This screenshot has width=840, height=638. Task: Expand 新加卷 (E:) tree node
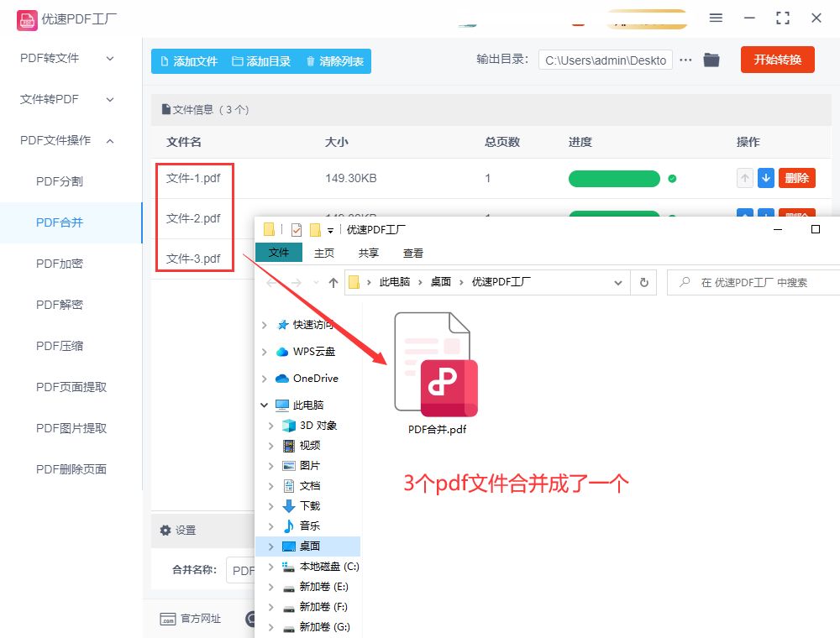point(271,587)
